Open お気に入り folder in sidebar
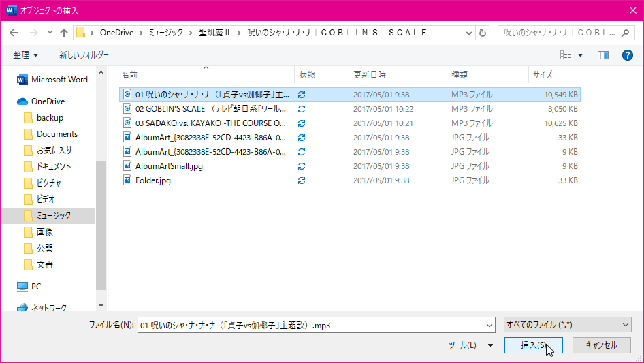Viewport: 644px width, 363px height. tap(48, 151)
